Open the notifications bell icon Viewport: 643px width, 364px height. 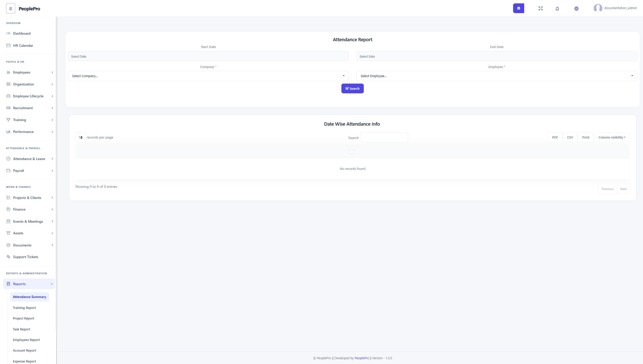(x=557, y=9)
